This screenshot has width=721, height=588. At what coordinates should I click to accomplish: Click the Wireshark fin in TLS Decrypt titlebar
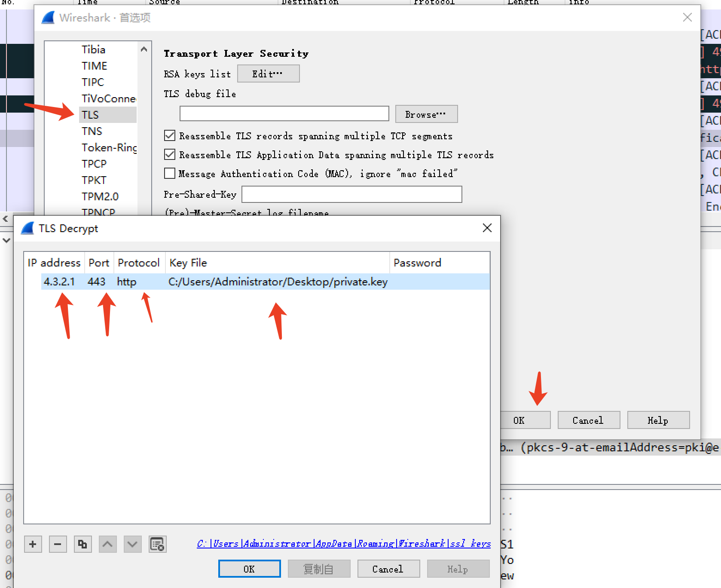pos(27,228)
